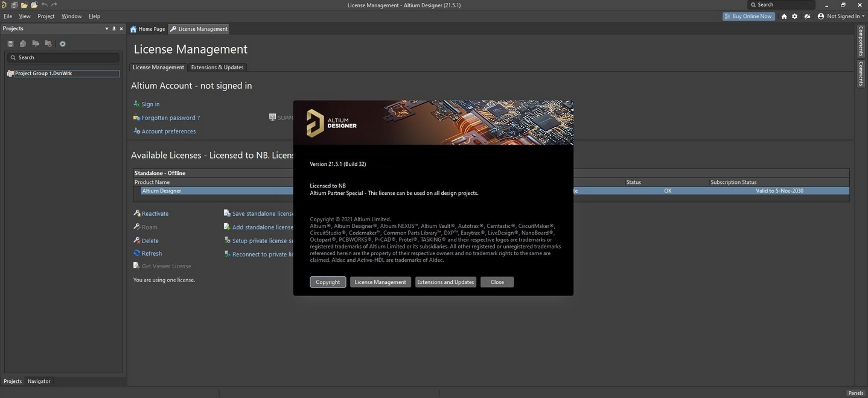
Task: Open the File menu
Action: pyautogui.click(x=8, y=16)
